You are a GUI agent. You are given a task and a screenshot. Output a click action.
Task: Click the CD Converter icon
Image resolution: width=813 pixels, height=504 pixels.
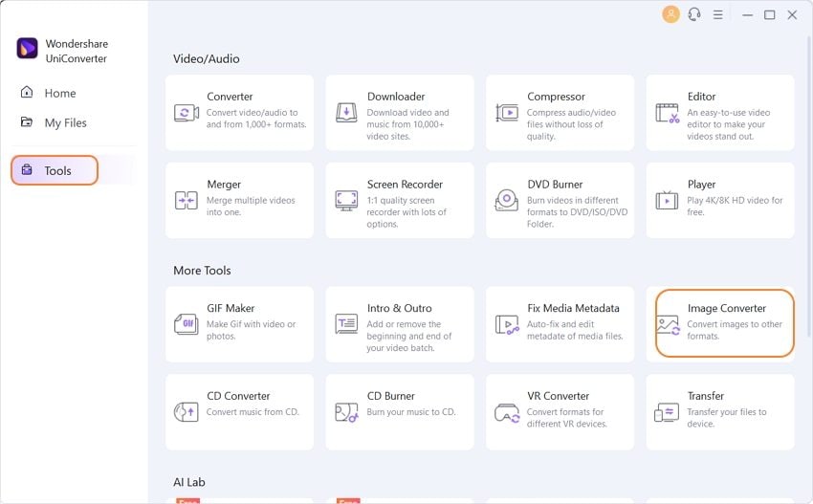[187, 412]
